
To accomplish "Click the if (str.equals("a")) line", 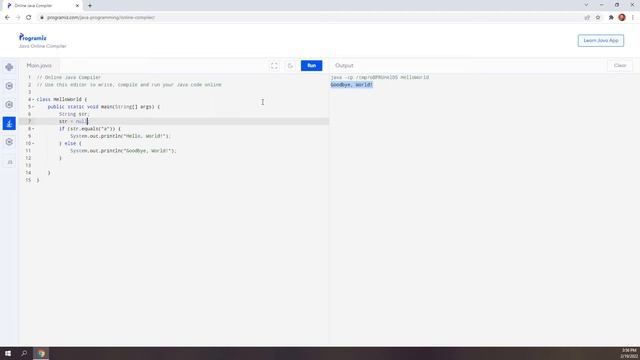I will tap(89, 129).
